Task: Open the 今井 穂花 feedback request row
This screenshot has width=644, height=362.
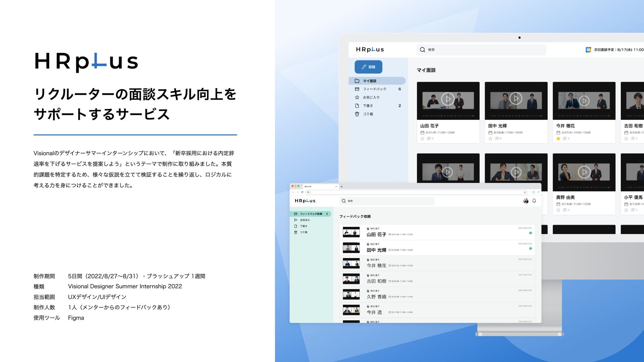Action: [437, 263]
